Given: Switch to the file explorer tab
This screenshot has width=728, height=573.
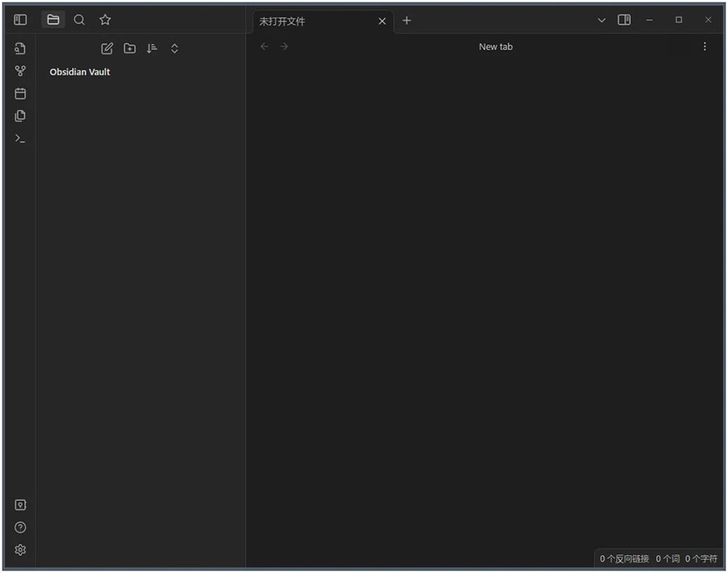Looking at the screenshot, I should click(x=53, y=19).
